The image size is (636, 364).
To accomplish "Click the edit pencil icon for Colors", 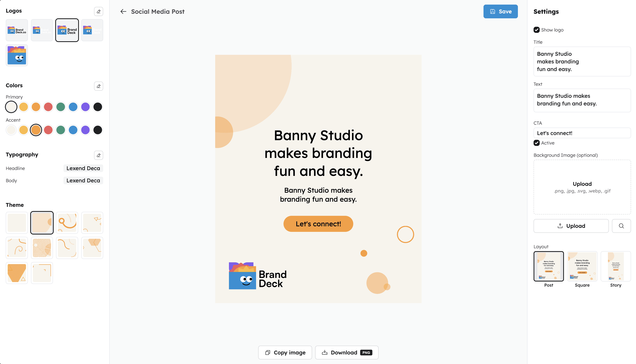I will (99, 86).
